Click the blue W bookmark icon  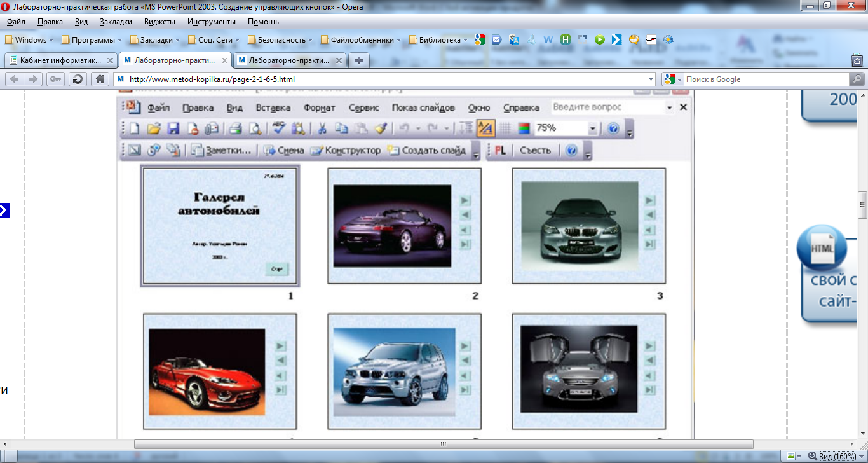click(x=548, y=39)
